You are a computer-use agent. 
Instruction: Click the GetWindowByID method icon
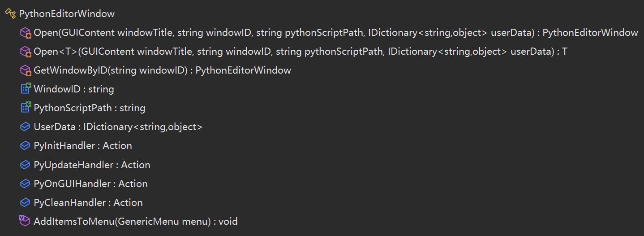26,70
